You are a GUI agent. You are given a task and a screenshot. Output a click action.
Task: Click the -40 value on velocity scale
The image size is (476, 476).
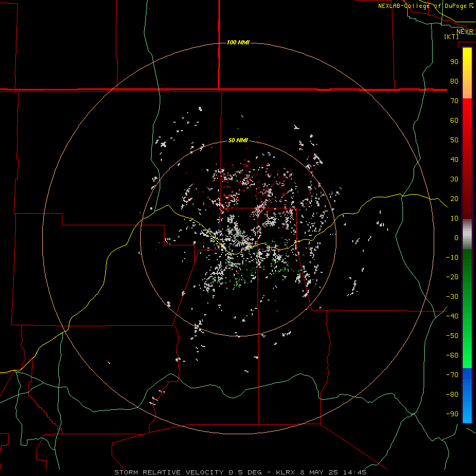(x=452, y=316)
